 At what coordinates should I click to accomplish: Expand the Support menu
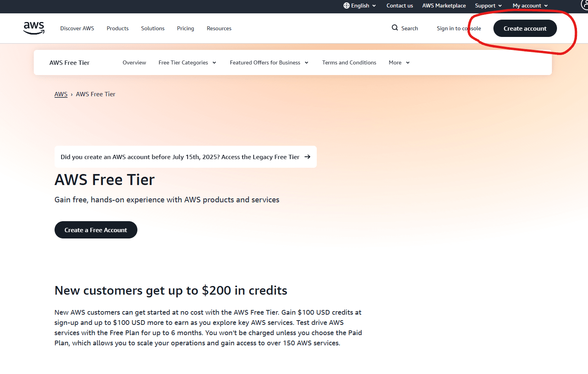point(488,5)
